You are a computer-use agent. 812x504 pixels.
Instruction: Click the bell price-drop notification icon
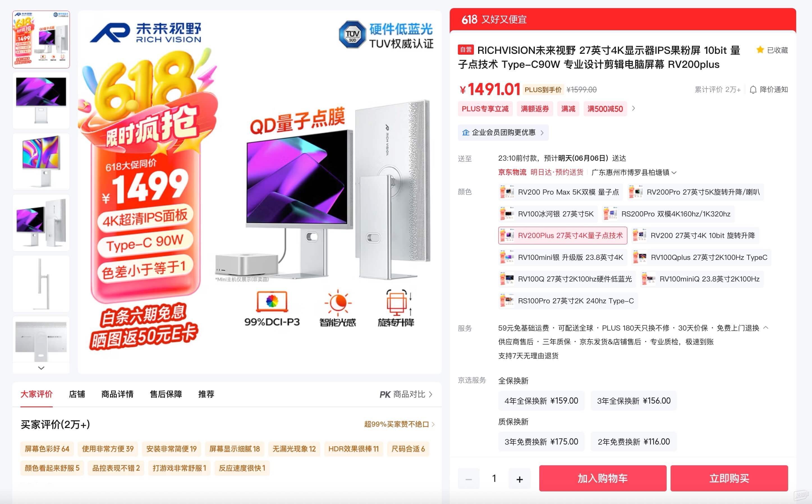pyautogui.click(x=753, y=90)
